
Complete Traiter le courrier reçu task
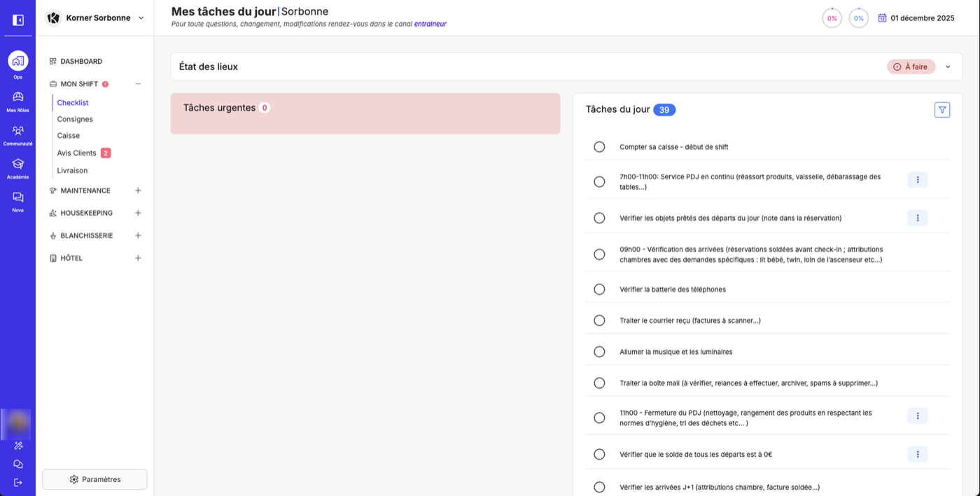[x=599, y=320]
